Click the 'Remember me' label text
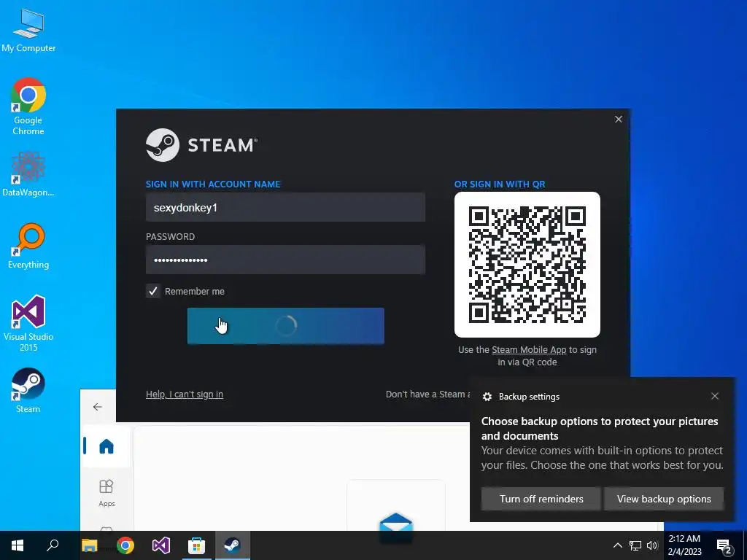 pos(194,292)
